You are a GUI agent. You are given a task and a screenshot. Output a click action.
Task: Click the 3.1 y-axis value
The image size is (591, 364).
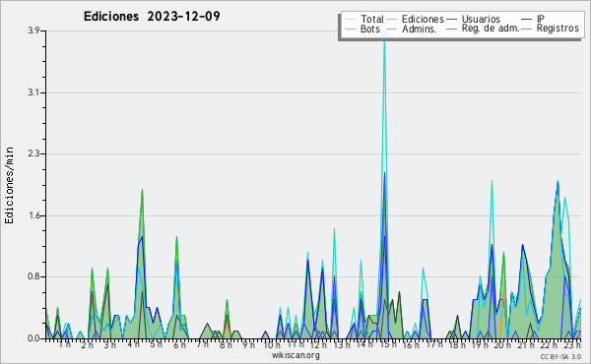click(33, 92)
